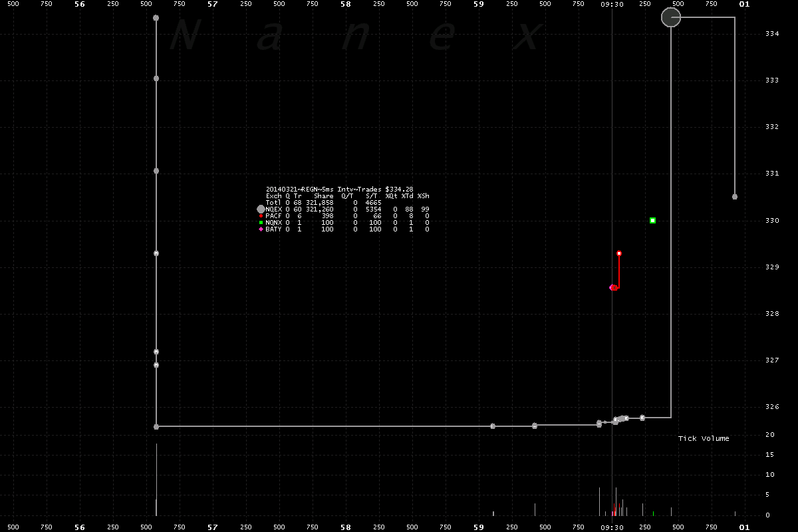
Task: Click the 56 second label on the top axis
Action: pos(80,4)
